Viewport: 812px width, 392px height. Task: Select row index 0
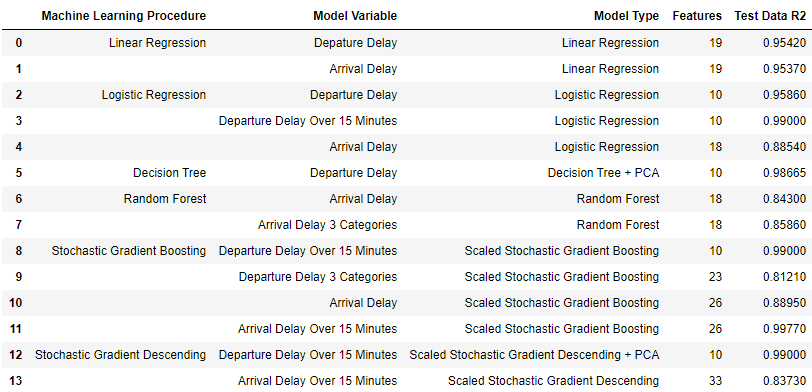19,43
